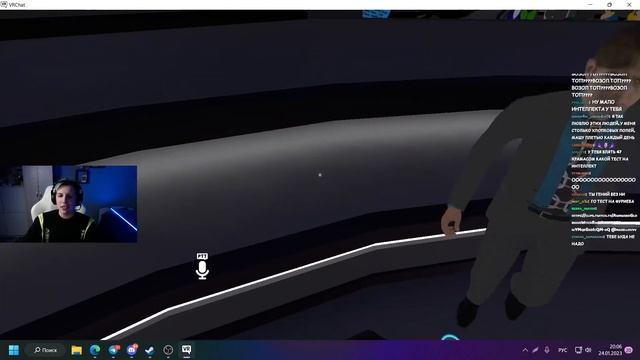
Task: Open the clock and date panel
Action: (x=610, y=350)
